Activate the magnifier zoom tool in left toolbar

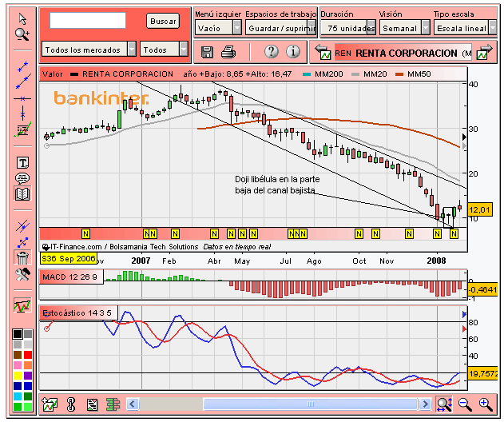coord(22,34)
